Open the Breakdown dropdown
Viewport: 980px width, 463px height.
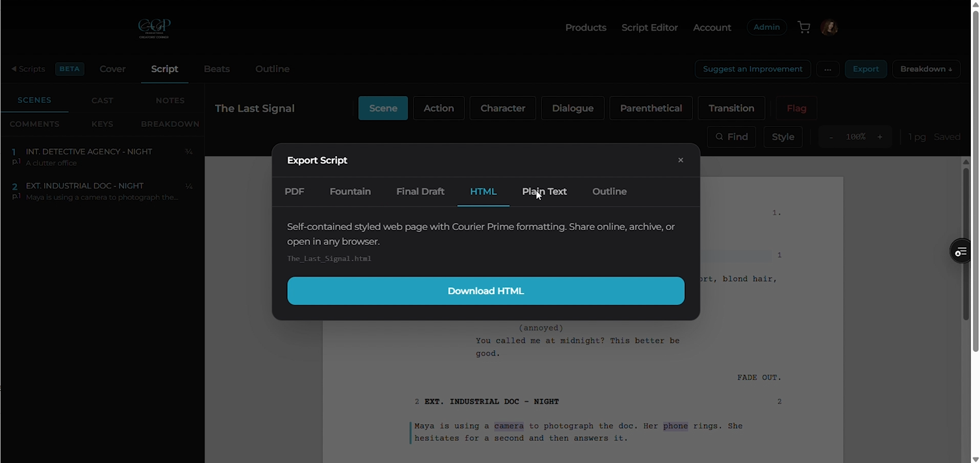pos(926,69)
